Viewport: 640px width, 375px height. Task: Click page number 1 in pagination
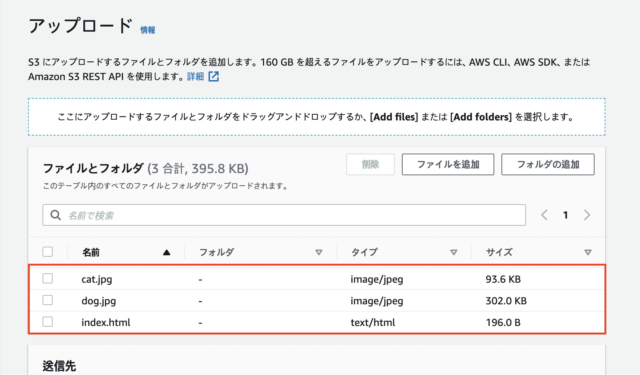coord(565,215)
